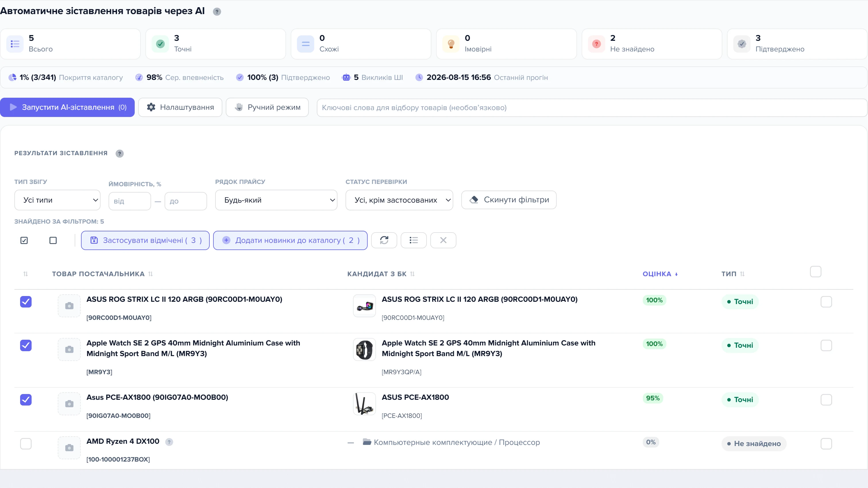
Task: Click the refresh results icon button
Action: [x=384, y=240]
